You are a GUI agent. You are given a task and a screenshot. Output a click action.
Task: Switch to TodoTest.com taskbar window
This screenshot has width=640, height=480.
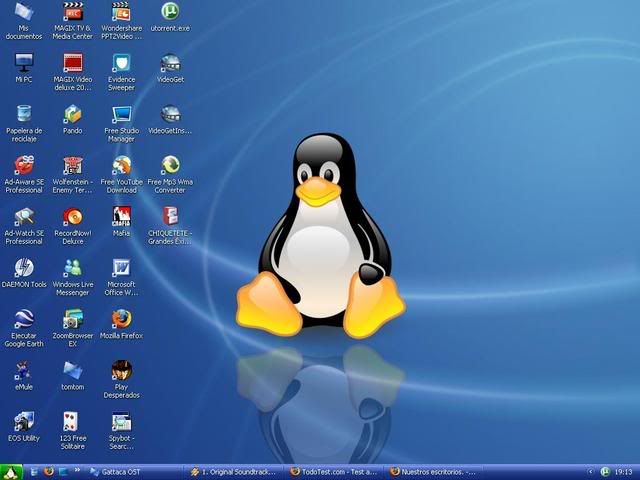click(x=334, y=471)
